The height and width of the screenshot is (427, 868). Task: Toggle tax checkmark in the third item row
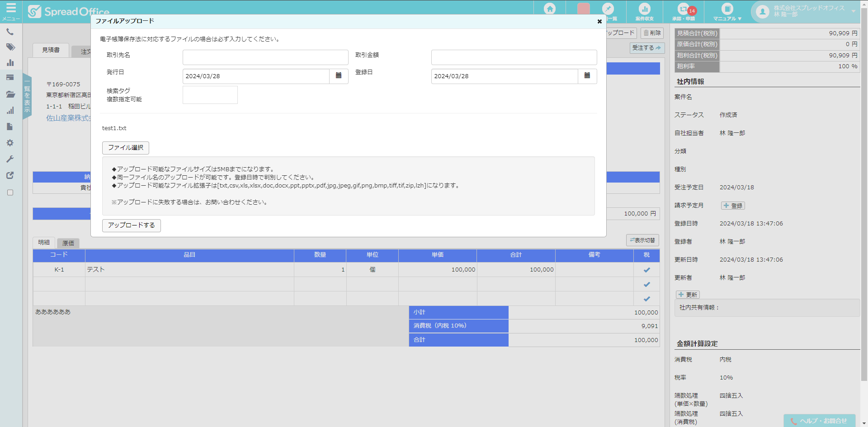coord(647,299)
